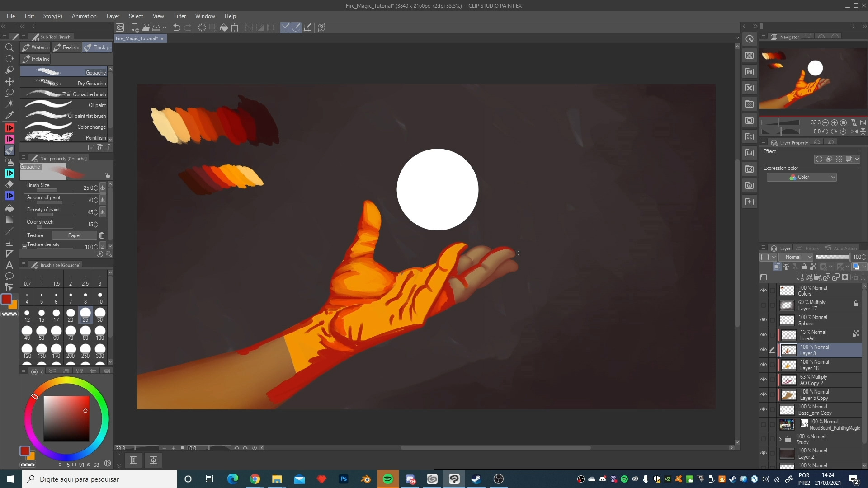The image size is (868, 488).
Task: Show the Layer 17 multiply layer
Action: click(x=764, y=305)
